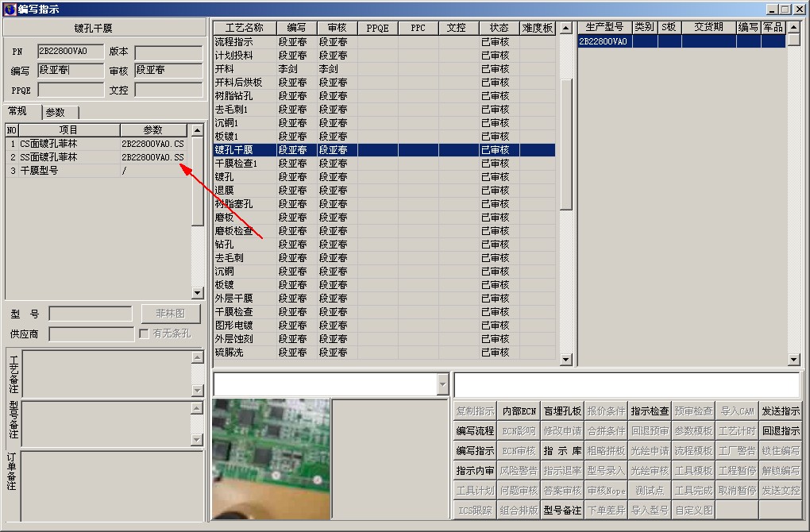Screen dimensions: 810x532
Task: Select the 外层干膜 process row
Action: pos(384,298)
